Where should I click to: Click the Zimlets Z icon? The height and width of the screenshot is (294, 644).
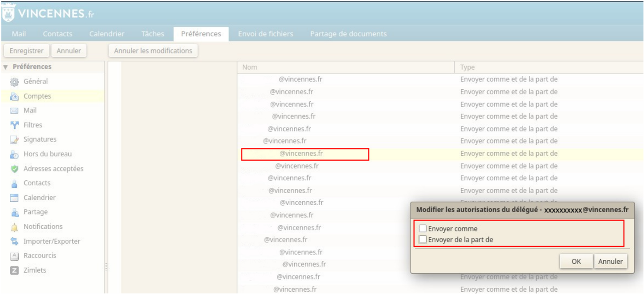pyautogui.click(x=14, y=270)
